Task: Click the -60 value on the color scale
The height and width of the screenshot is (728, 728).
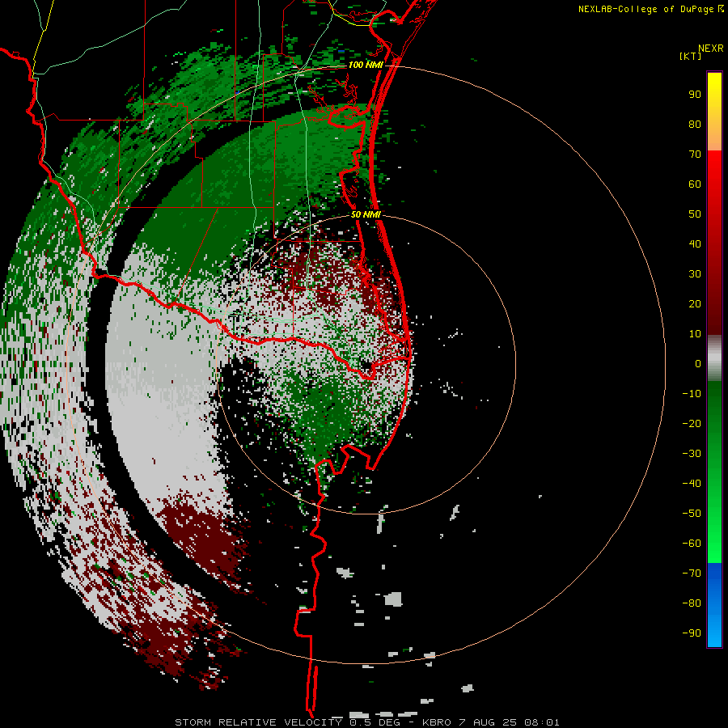Action: click(692, 544)
